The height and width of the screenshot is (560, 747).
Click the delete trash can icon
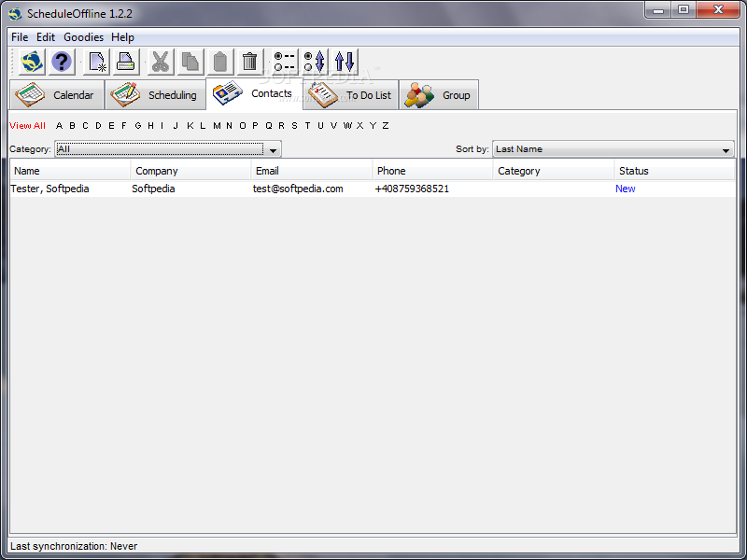tap(249, 62)
